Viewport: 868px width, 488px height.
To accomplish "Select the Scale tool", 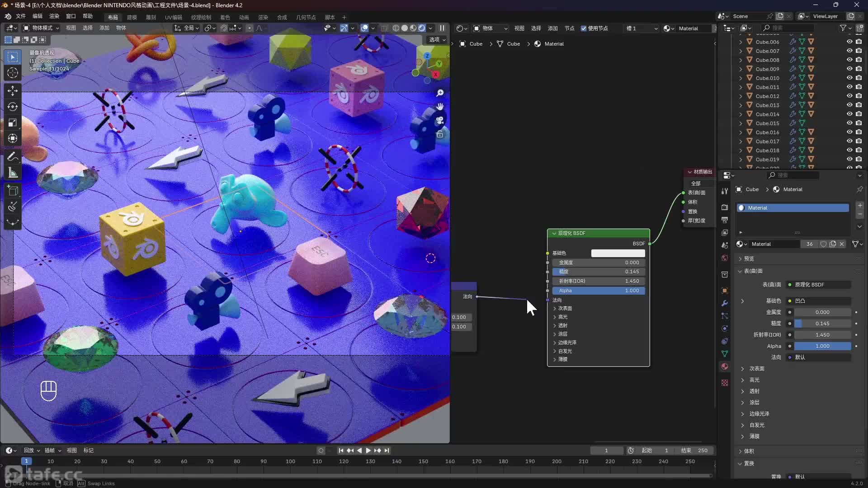I will coord(13,122).
